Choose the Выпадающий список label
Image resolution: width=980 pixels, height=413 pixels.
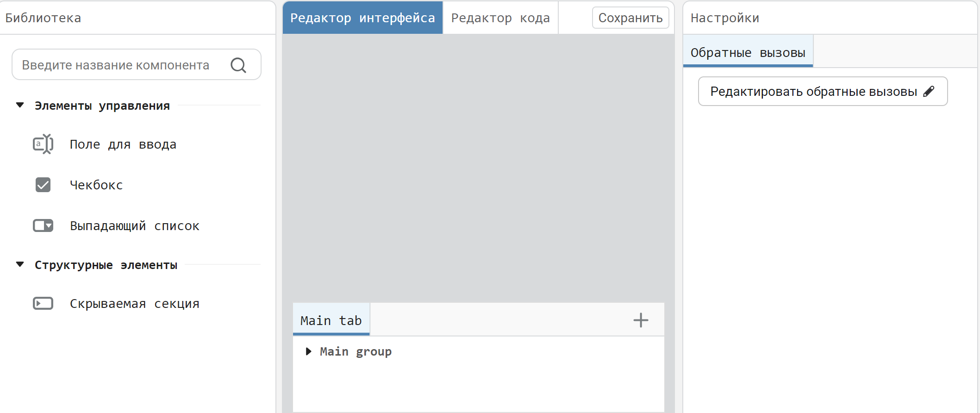[134, 226]
